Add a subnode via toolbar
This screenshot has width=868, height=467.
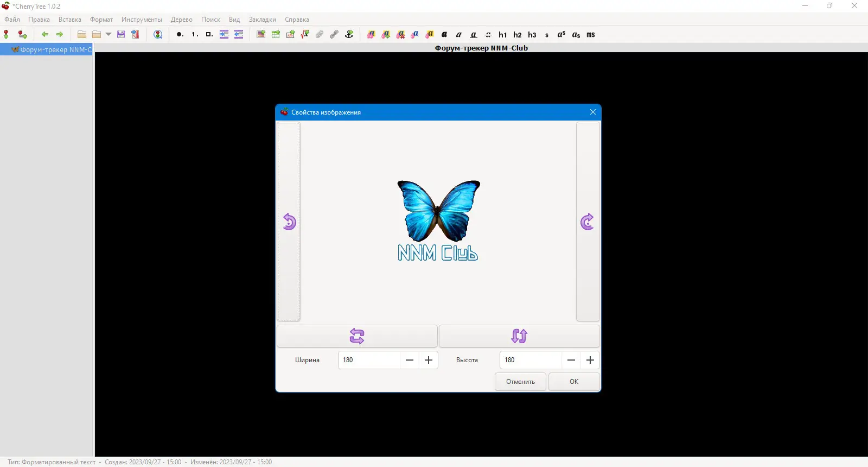[x=22, y=34]
